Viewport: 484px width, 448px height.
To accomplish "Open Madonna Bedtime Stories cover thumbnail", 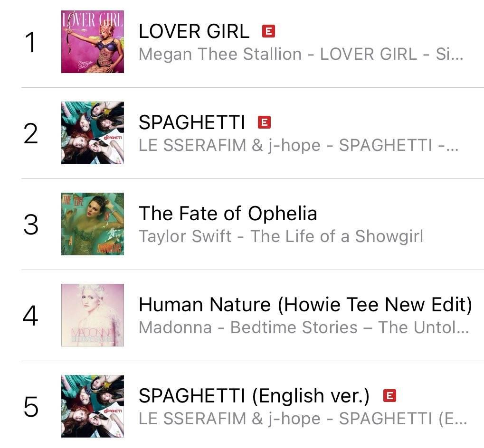I will (93, 315).
